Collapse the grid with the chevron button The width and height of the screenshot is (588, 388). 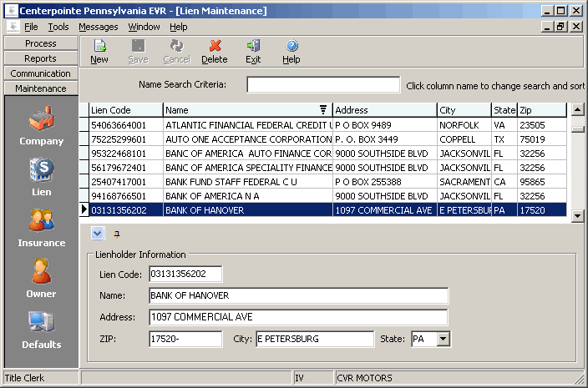(x=98, y=234)
